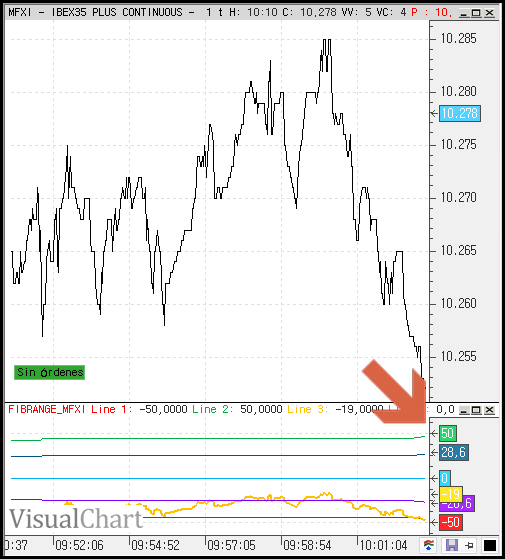Click the green 50 level tag

(447, 433)
